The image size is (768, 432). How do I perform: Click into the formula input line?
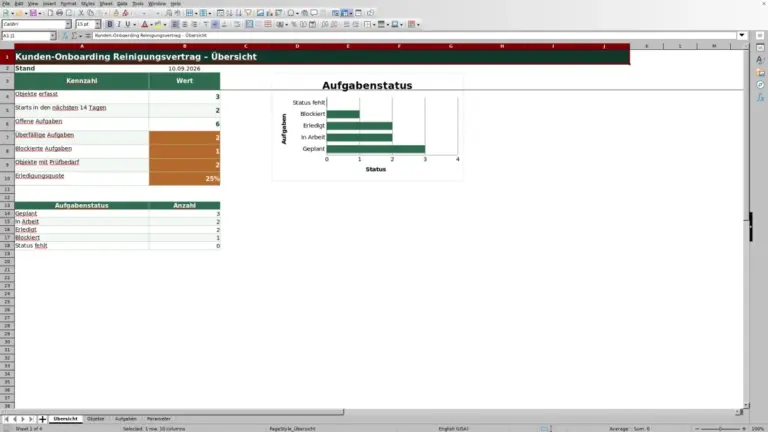pos(414,35)
